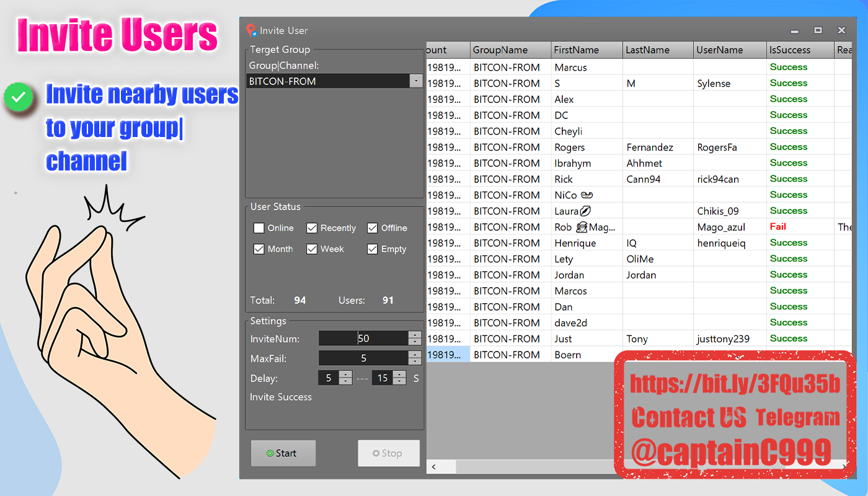Viewport: 868px width, 496px height.
Task: Click the last name cell "IQ"
Action: point(658,244)
